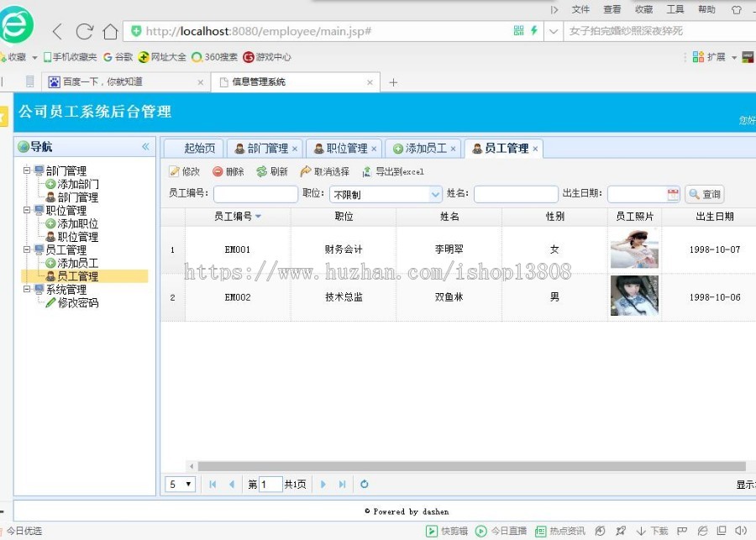Image resolution: width=756 pixels, height=540 pixels.
Task: Click the 查询 search button
Action: pyautogui.click(x=704, y=194)
